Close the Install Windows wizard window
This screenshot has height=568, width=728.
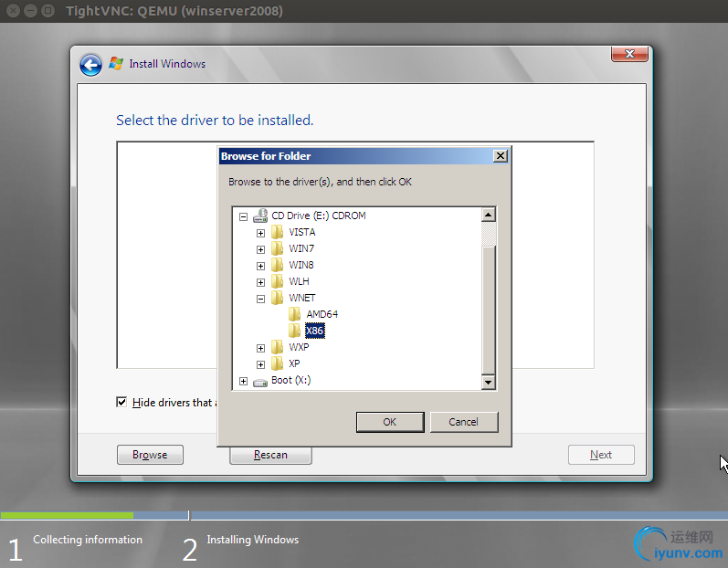(x=629, y=54)
